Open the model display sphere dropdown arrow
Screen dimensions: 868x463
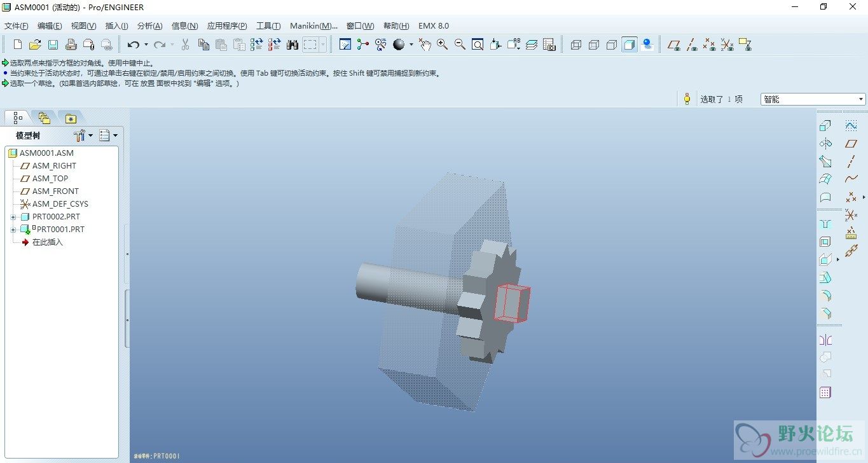click(x=411, y=45)
